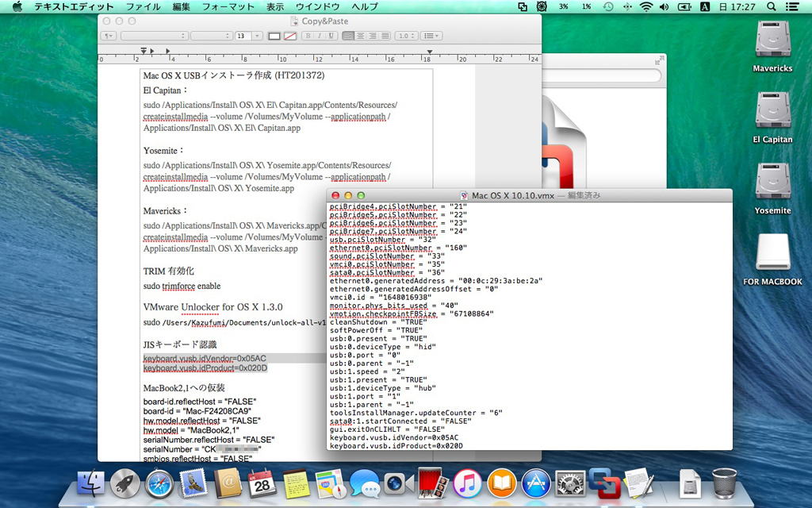Justify text alignment
812x508 pixels.
(x=385, y=36)
